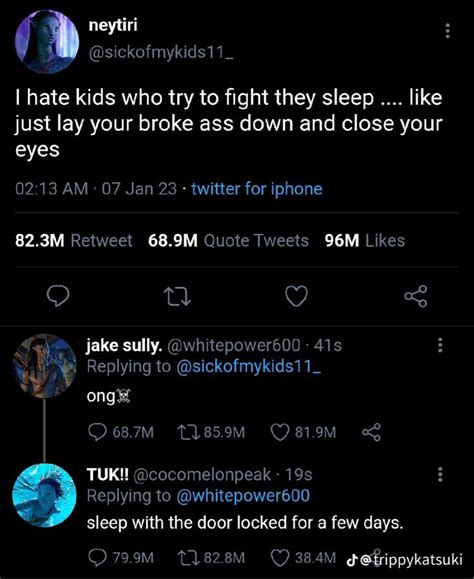View the 68.9M Quote Tweets list
Viewport: 474px width, 579px height.
click(x=228, y=241)
